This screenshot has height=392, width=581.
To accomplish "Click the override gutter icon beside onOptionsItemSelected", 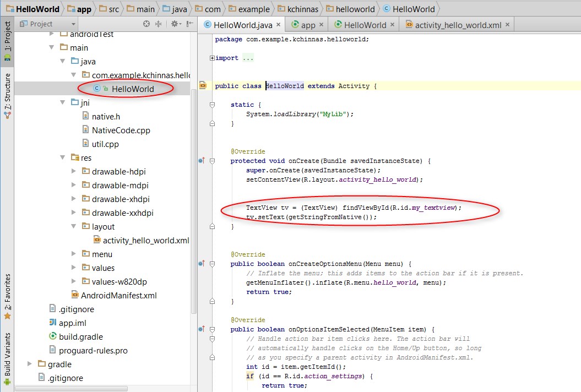I will [202, 329].
